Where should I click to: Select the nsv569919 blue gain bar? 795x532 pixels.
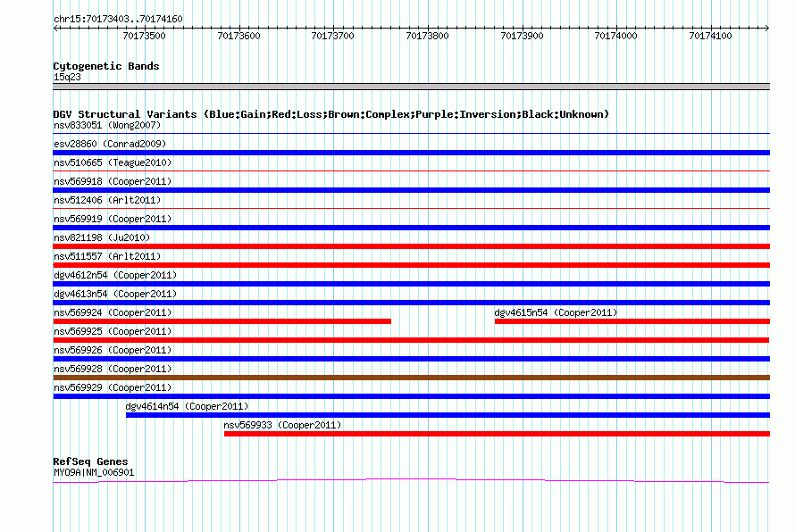[411, 228]
